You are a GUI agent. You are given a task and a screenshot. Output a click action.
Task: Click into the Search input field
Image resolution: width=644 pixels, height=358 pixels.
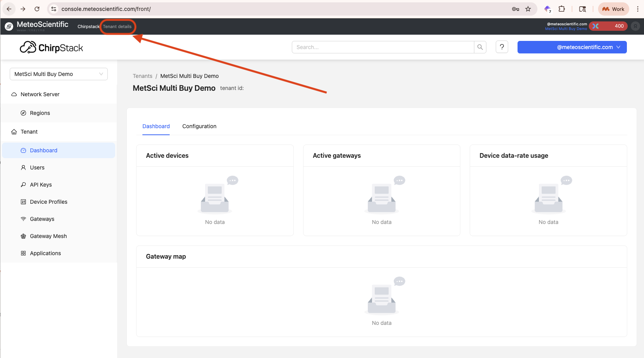click(x=383, y=47)
